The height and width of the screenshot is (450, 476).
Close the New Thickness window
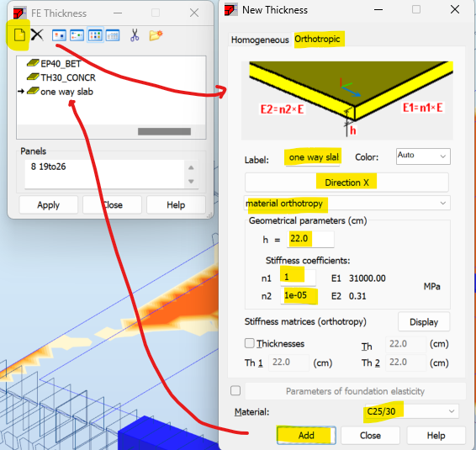click(455, 9)
